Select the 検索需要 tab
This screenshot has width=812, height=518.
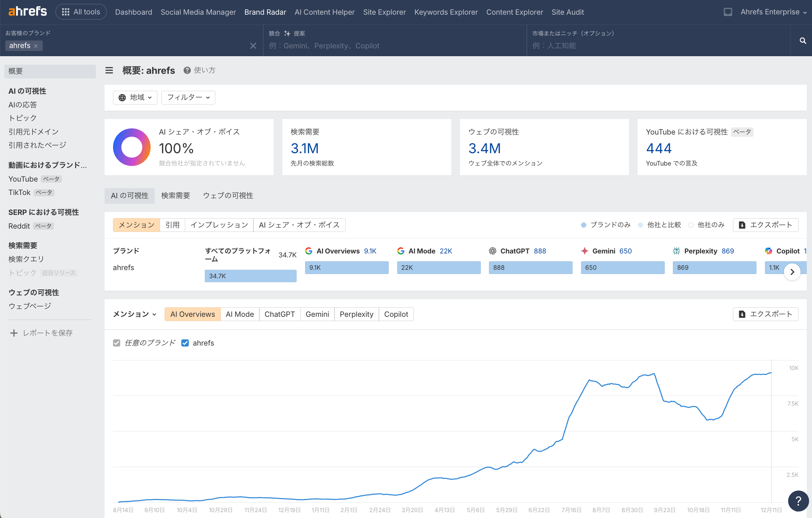coord(175,196)
